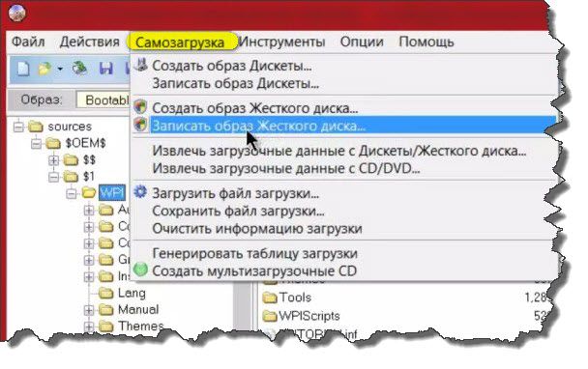Click the Bootable image type field
Image resolution: width=588 pixels, height=369 pixels.
[x=103, y=100]
